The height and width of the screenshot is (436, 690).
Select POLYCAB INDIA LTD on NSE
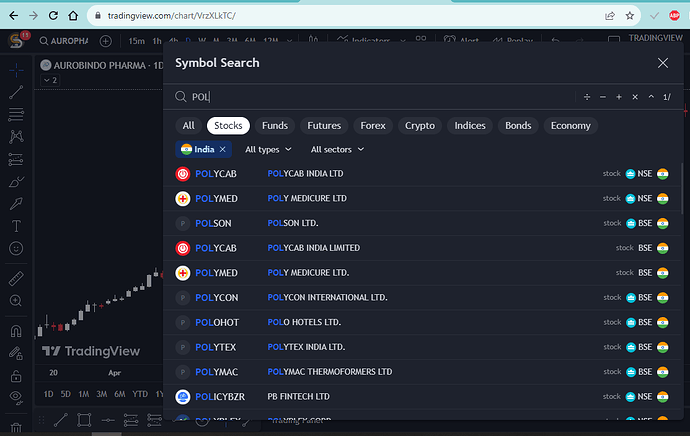pyautogui.click(x=422, y=174)
